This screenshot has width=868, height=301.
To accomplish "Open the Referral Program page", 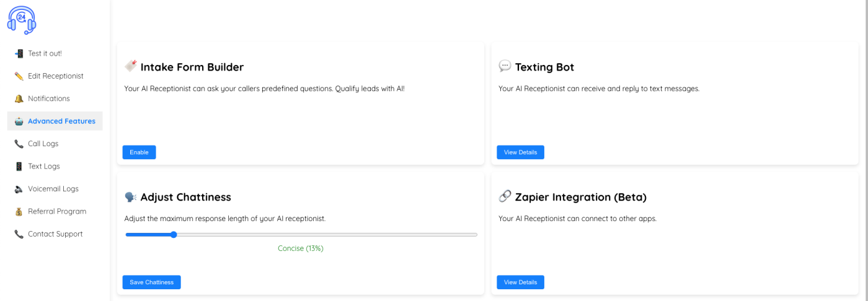I will (56, 212).
